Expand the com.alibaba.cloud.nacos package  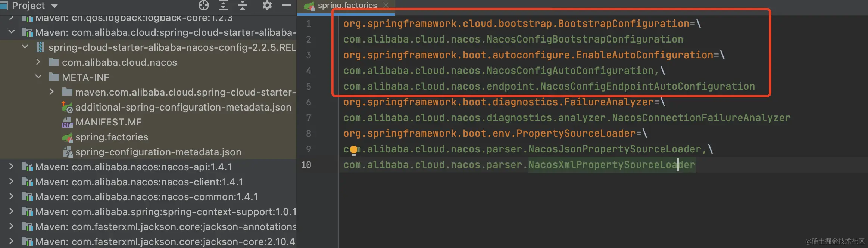coord(38,62)
